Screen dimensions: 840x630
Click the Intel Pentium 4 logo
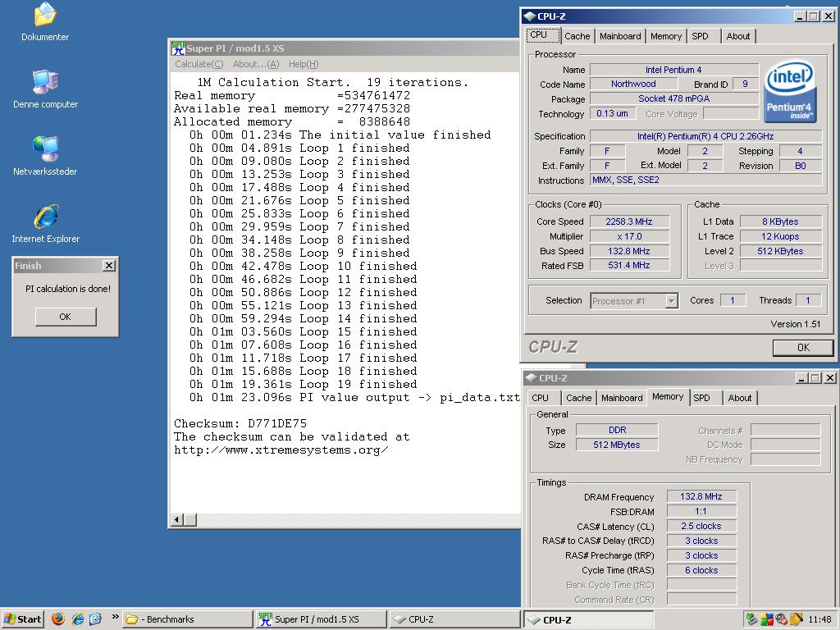(x=790, y=92)
